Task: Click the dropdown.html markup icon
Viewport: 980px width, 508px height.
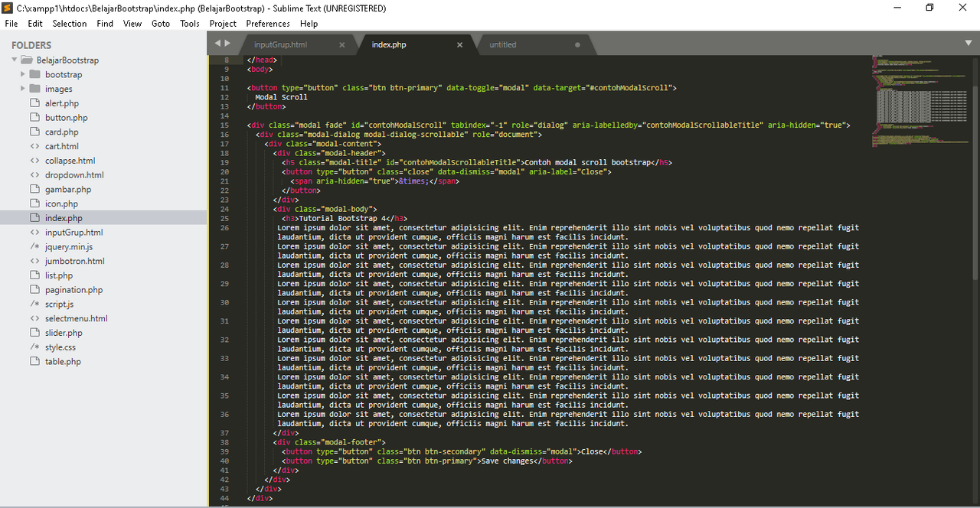Action: [x=34, y=175]
